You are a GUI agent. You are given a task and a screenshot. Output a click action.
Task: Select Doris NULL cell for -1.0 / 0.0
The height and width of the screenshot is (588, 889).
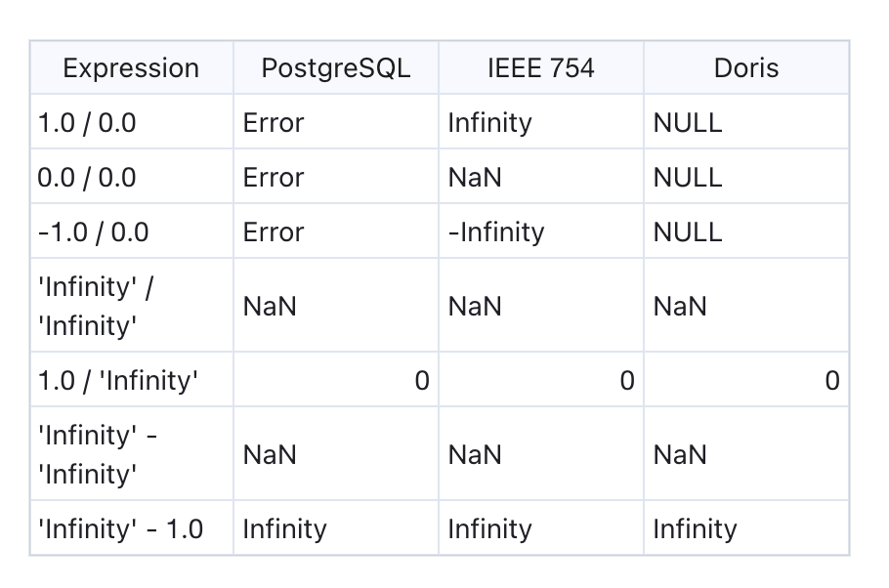point(688,232)
